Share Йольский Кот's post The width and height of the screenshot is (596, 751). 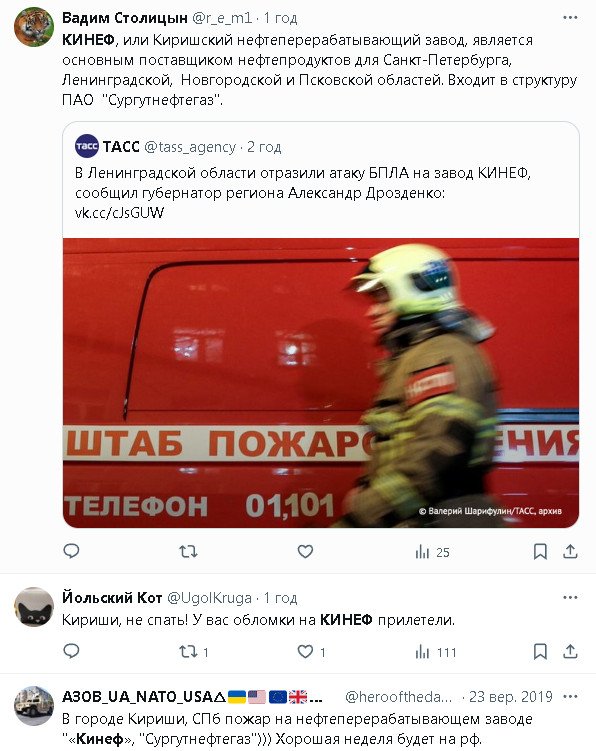point(570,651)
